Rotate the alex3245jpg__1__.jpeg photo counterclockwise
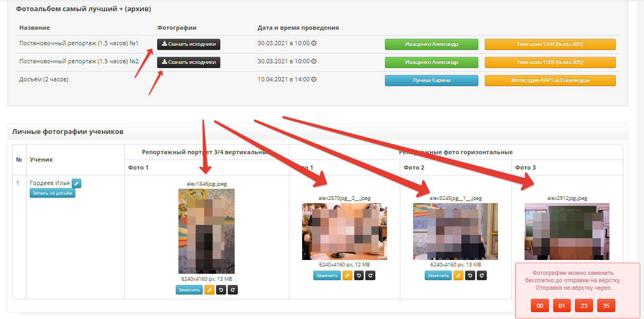 [x=470, y=275]
